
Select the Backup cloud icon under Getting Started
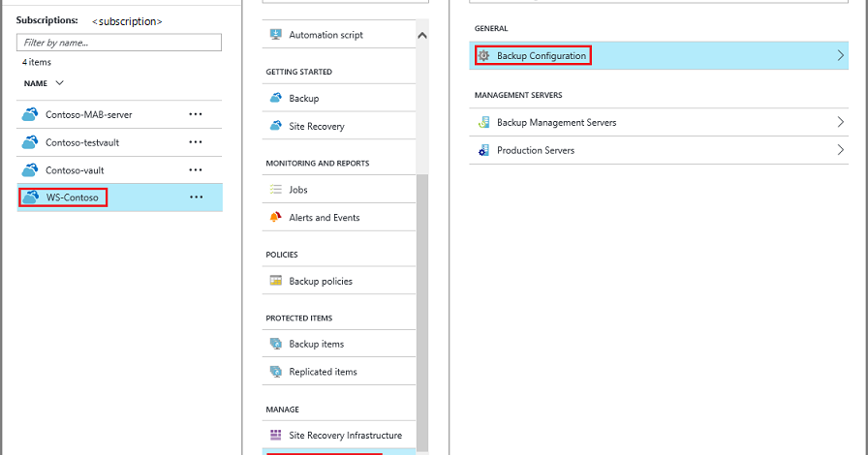[276, 98]
